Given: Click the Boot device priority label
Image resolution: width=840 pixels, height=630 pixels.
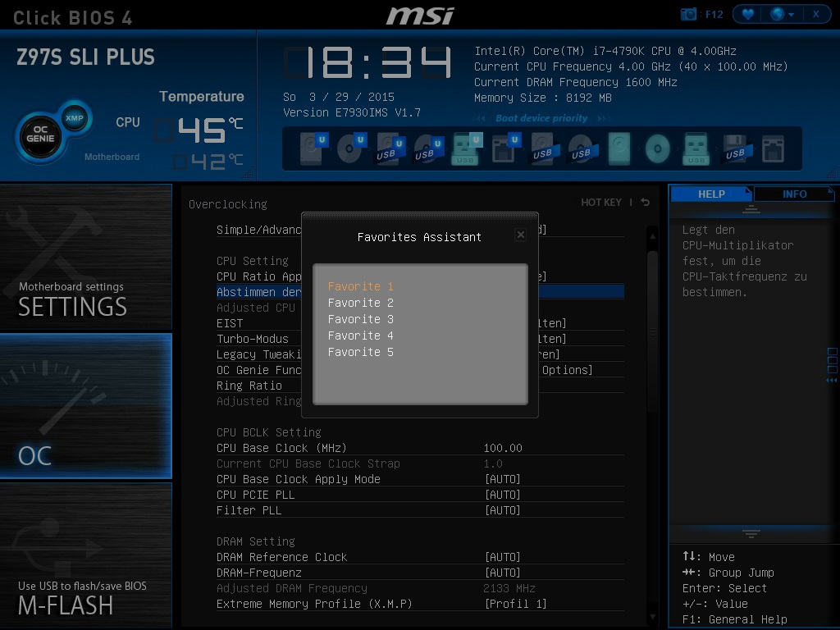Looking at the screenshot, I should coord(541,118).
